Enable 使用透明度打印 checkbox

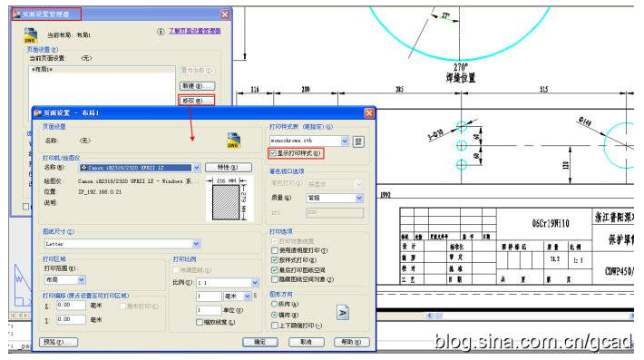[x=275, y=250]
